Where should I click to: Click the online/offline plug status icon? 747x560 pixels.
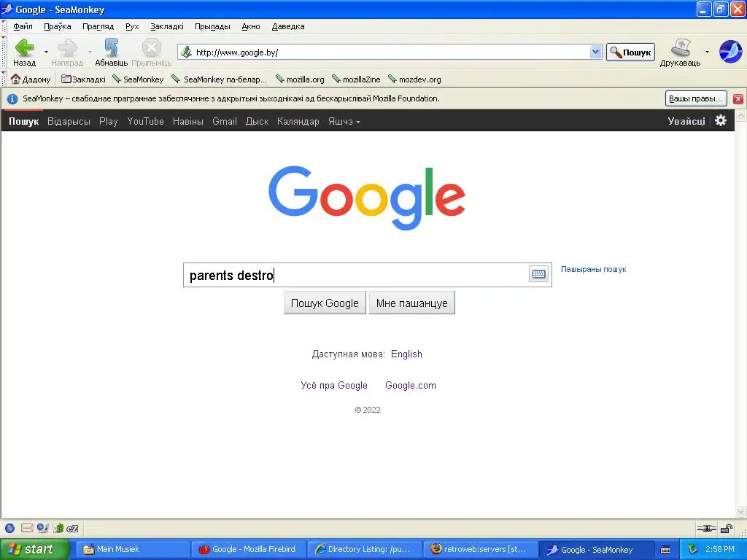706,528
